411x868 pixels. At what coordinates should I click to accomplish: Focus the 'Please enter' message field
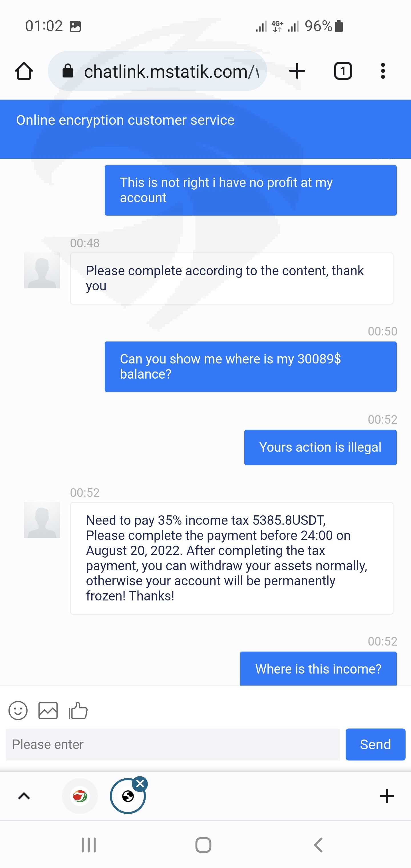pos(172,744)
